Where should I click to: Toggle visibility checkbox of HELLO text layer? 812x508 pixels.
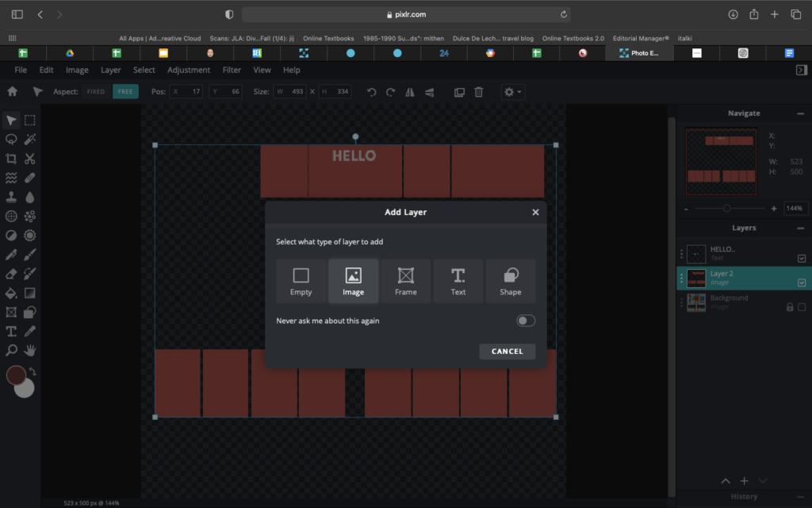click(801, 258)
